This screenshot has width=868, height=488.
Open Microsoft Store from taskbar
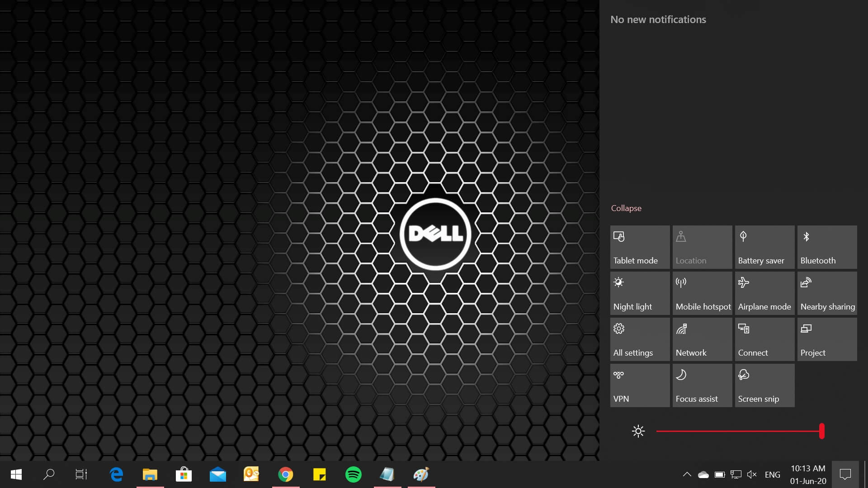coord(184,474)
